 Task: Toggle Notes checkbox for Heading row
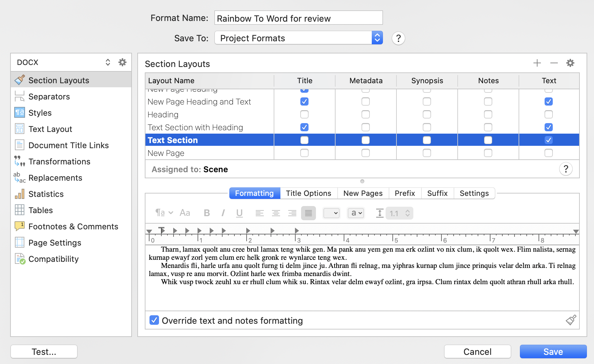coord(488,114)
